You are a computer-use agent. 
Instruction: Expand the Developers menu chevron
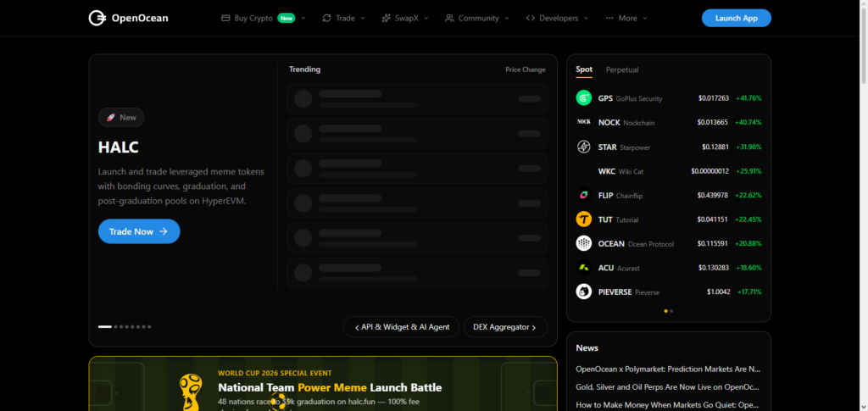(x=587, y=19)
